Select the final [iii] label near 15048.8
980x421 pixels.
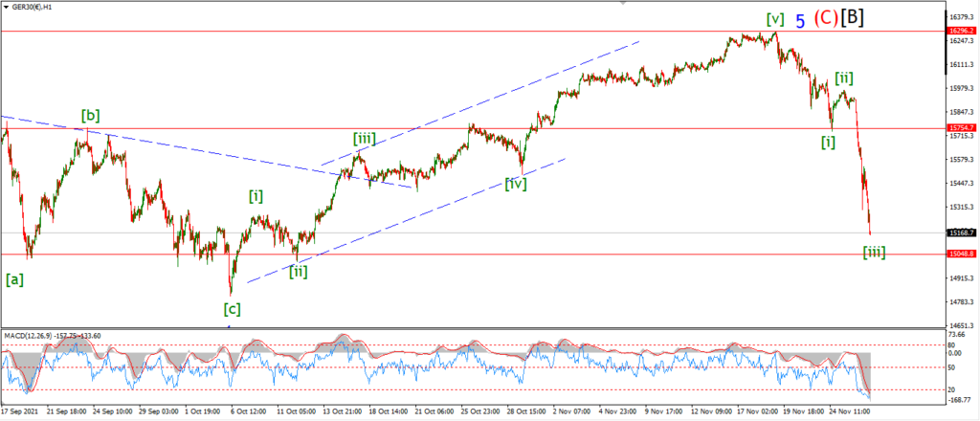click(x=874, y=253)
